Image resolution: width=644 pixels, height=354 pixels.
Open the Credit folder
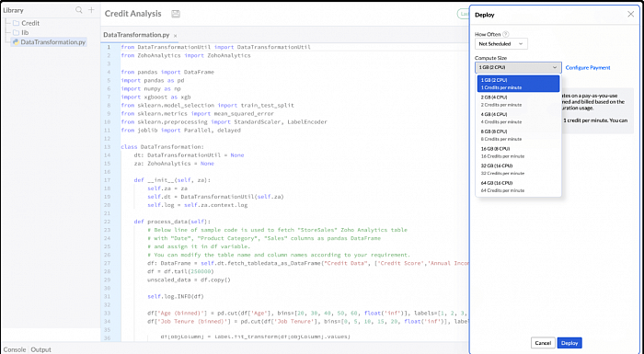26,23
